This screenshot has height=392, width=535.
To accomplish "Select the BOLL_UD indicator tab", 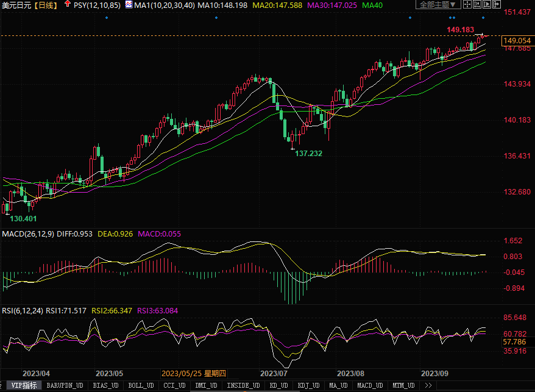I will (x=141, y=385).
